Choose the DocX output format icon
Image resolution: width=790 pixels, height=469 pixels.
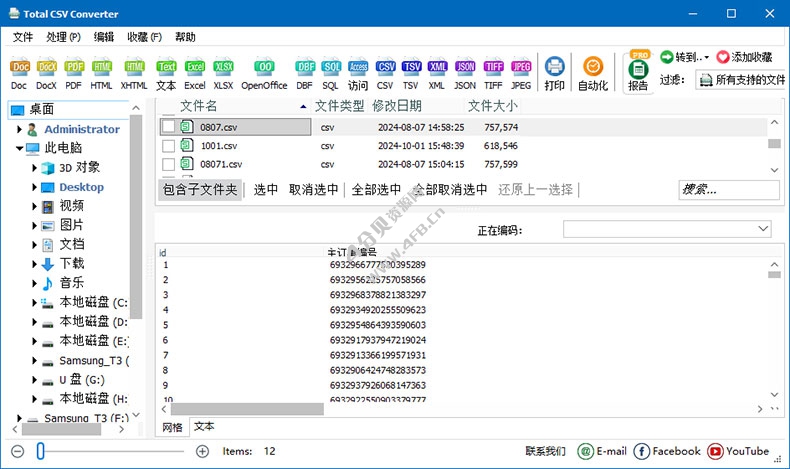click(47, 68)
